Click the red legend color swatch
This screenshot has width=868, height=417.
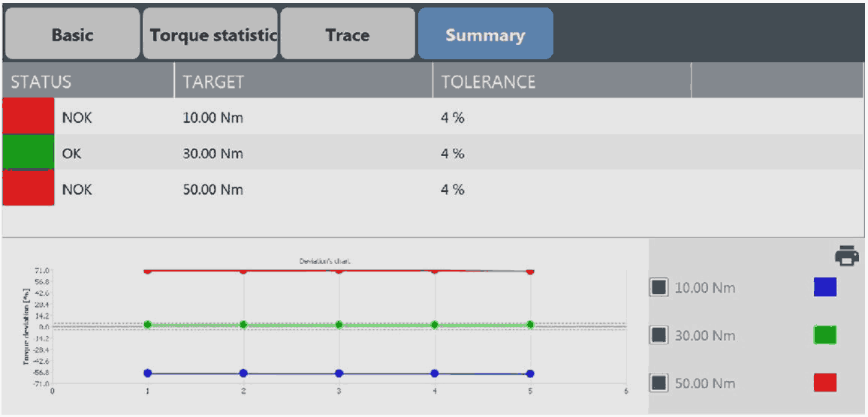(x=824, y=383)
